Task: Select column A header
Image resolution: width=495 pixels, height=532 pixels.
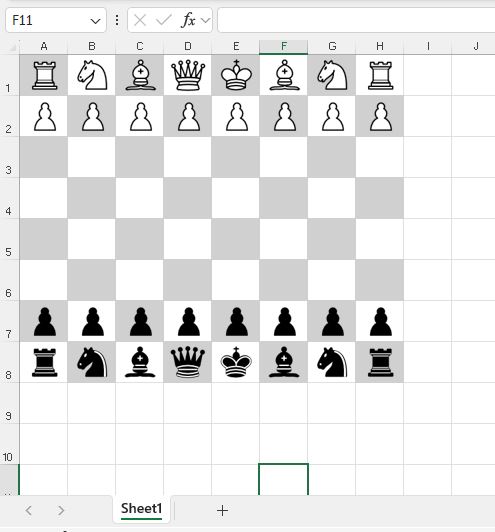Action: coord(44,47)
